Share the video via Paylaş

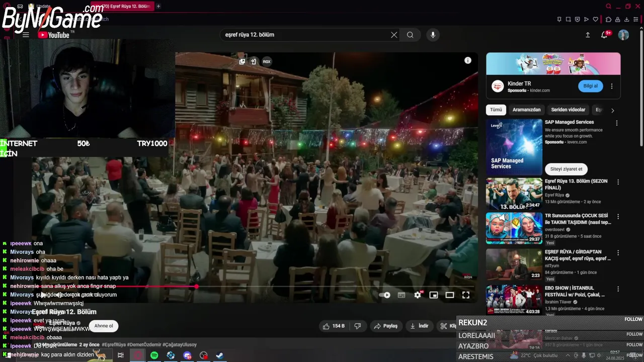point(385,326)
